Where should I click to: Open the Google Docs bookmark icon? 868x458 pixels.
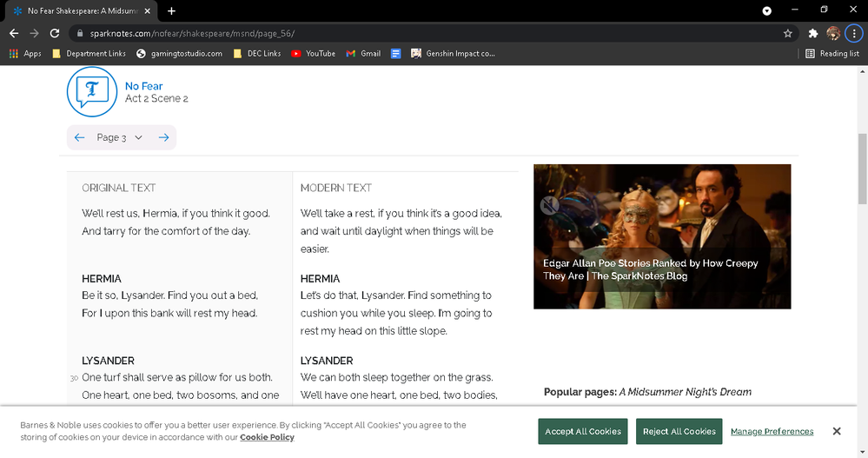(396, 54)
